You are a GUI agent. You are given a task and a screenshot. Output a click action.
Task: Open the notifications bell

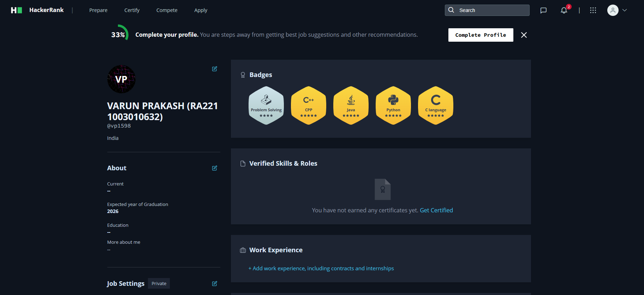point(564,10)
